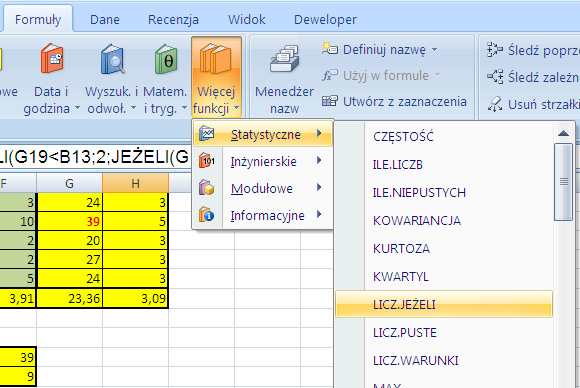
Task: Select the KWARTYL function
Action: (x=444, y=276)
